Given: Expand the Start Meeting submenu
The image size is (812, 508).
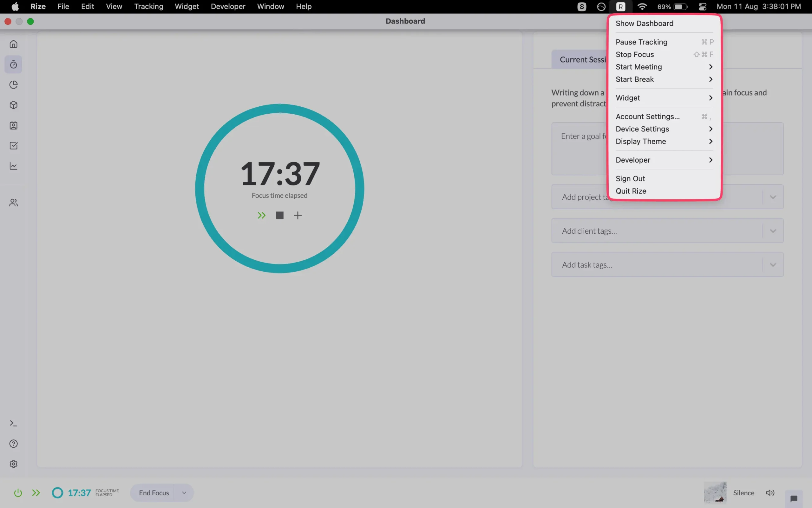Looking at the screenshot, I should tap(665, 67).
